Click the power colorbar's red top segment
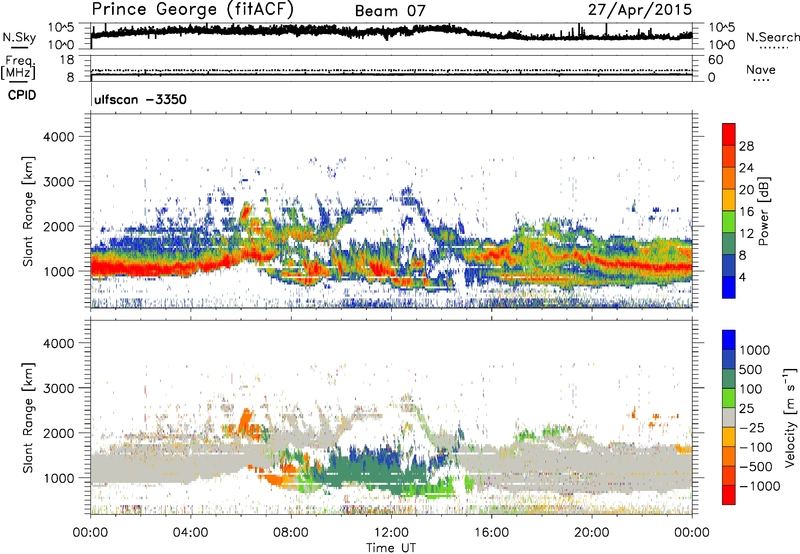The height and width of the screenshot is (554, 800). (x=729, y=135)
